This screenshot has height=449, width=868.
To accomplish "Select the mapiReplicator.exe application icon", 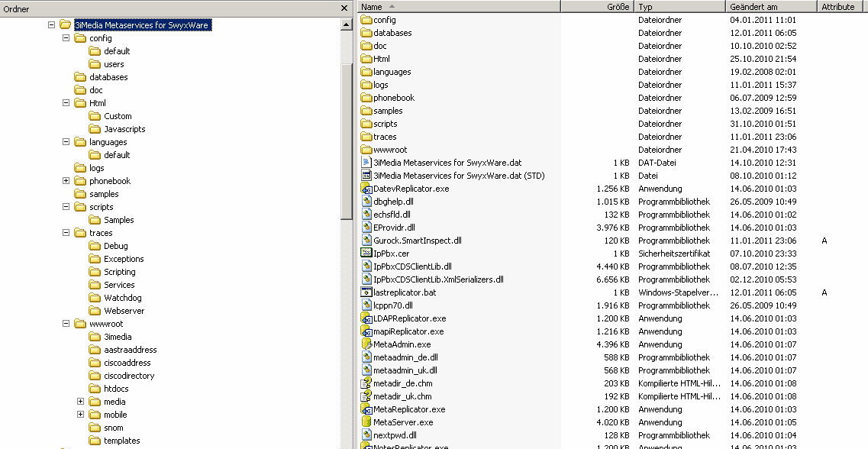I will 366,331.
